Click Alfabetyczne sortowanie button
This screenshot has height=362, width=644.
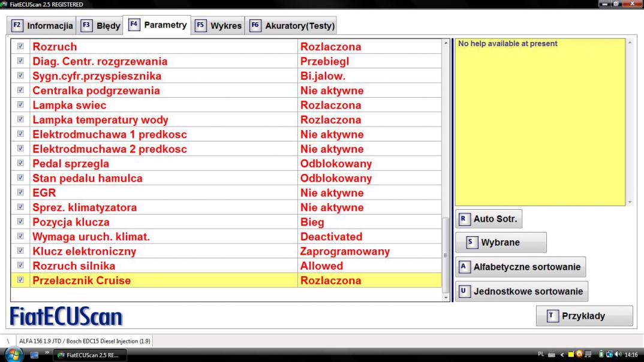pyautogui.click(x=520, y=267)
